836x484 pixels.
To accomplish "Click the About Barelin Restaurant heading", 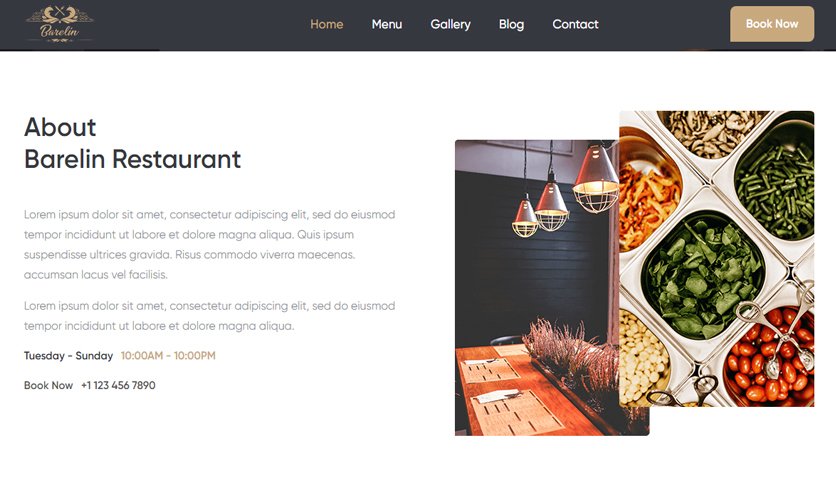I will click(132, 143).
